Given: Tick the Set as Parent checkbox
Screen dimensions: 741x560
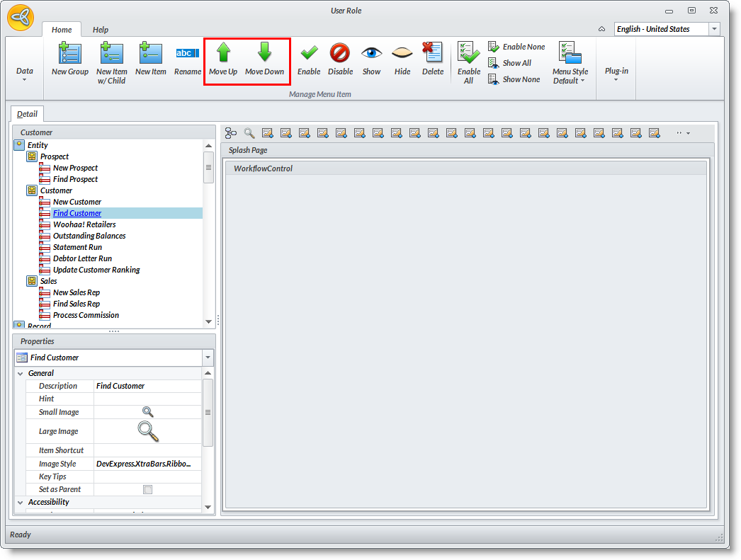Looking at the screenshot, I should [147, 489].
